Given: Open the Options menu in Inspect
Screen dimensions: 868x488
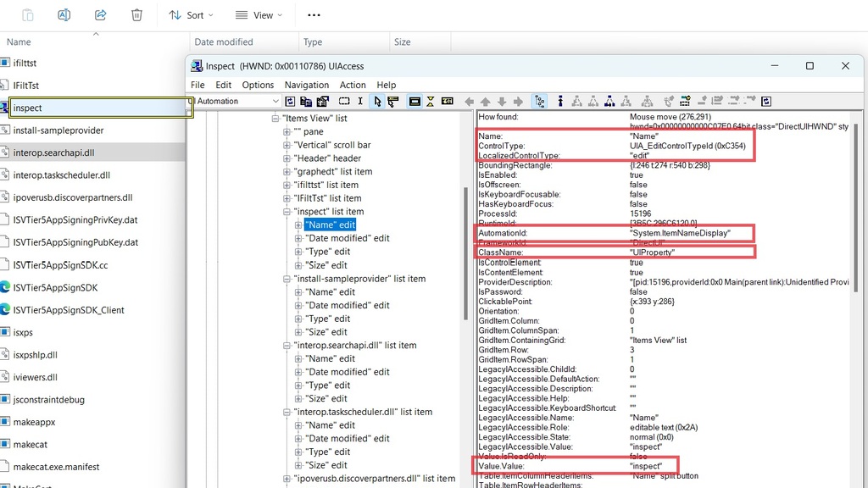Looking at the screenshot, I should 258,85.
